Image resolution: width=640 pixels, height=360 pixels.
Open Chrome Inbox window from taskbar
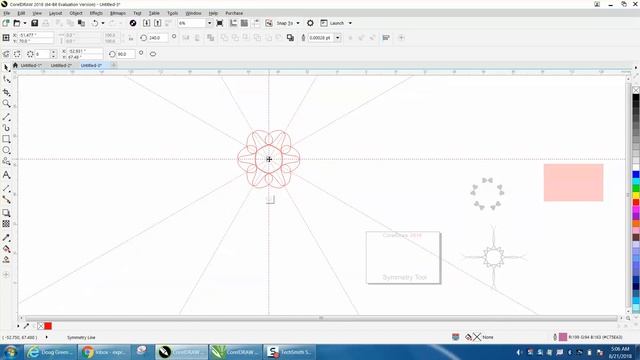pos(104,352)
